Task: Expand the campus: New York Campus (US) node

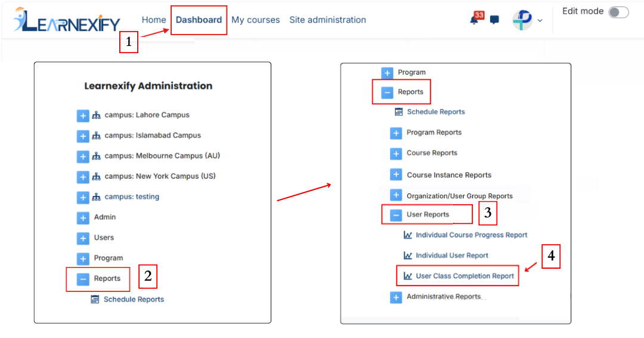Action: pyautogui.click(x=83, y=177)
